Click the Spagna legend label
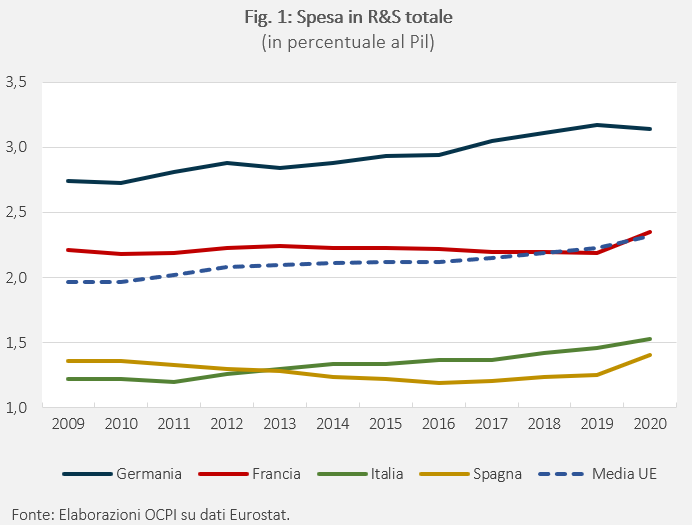 (497, 474)
